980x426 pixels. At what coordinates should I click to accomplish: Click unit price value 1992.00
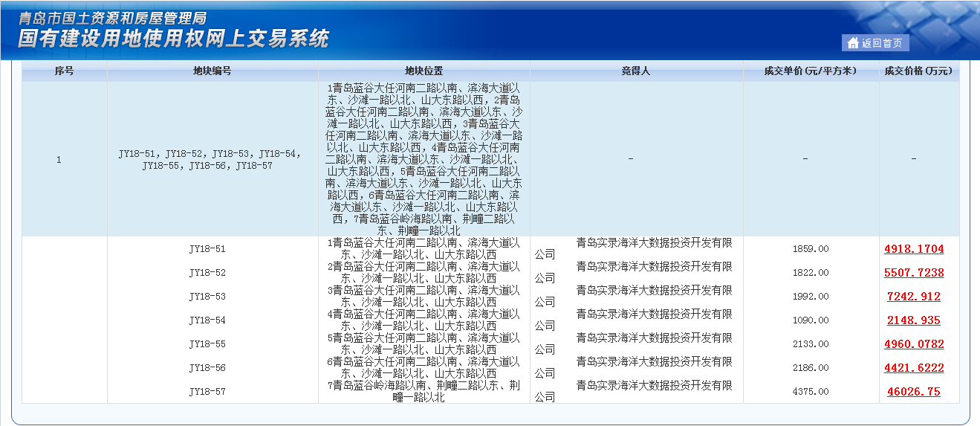[811, 297]
